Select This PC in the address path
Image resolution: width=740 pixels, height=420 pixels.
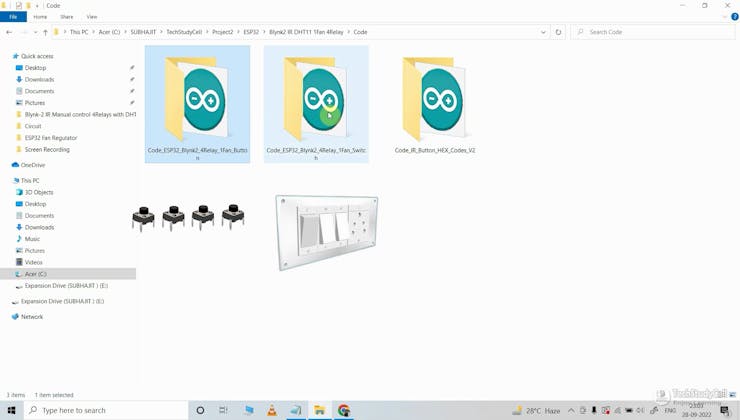tap(79, 32)
